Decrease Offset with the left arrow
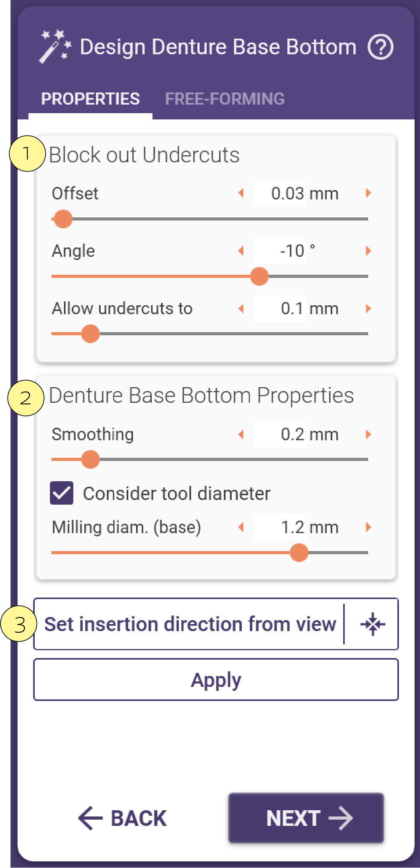The height and width of the screenshot is (868, 420). (241, 193)
